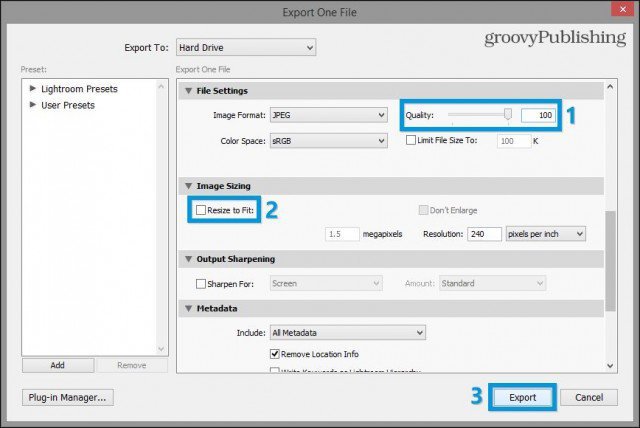Toggle the Don't Enlarge checkbox
This screenshot has width=640, height=428.
423,210
